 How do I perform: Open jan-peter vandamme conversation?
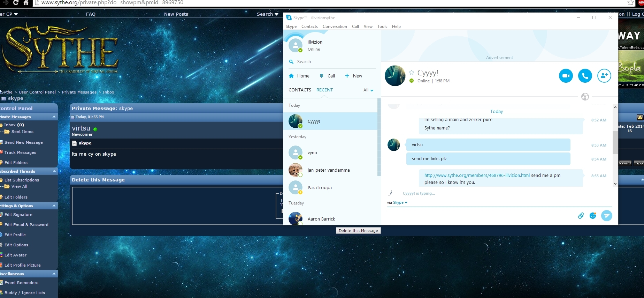(x=330, y=170)
